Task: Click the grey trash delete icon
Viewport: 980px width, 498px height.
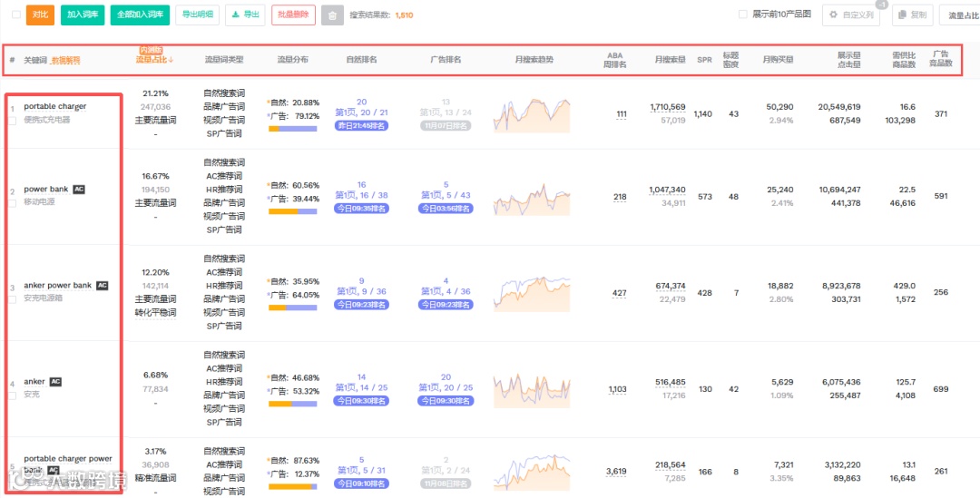Action: 332,15
